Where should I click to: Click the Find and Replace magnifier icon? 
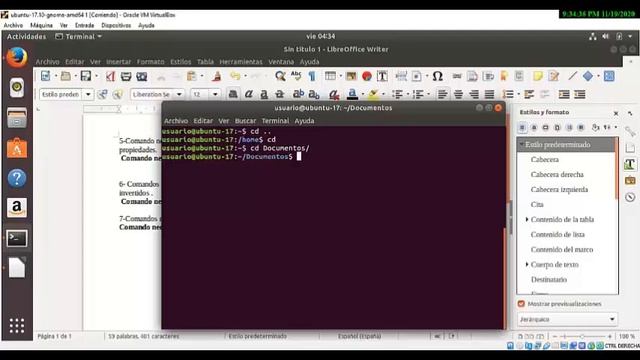click(x=280, y=76)
